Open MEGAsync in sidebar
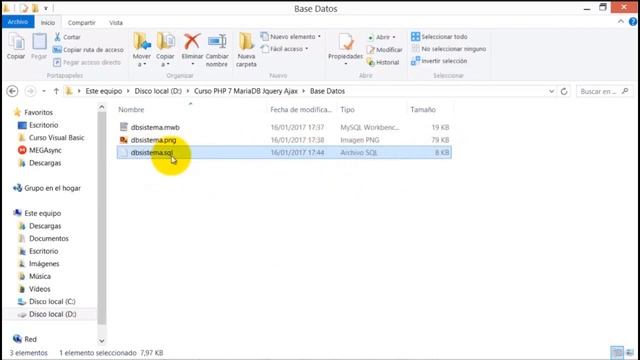Image resolution: width=640 pixels, height=360 pixels. (x=45, y=150)
